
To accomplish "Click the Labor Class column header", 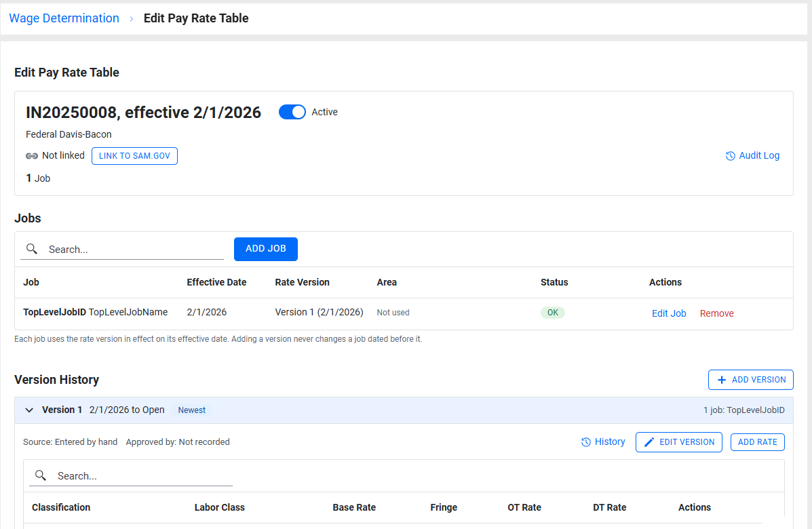I will pos(220,507).
